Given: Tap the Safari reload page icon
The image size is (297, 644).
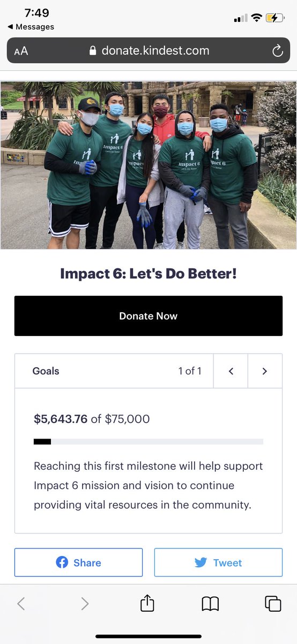Looking at the screenshot, I should (x=277, y=51).
